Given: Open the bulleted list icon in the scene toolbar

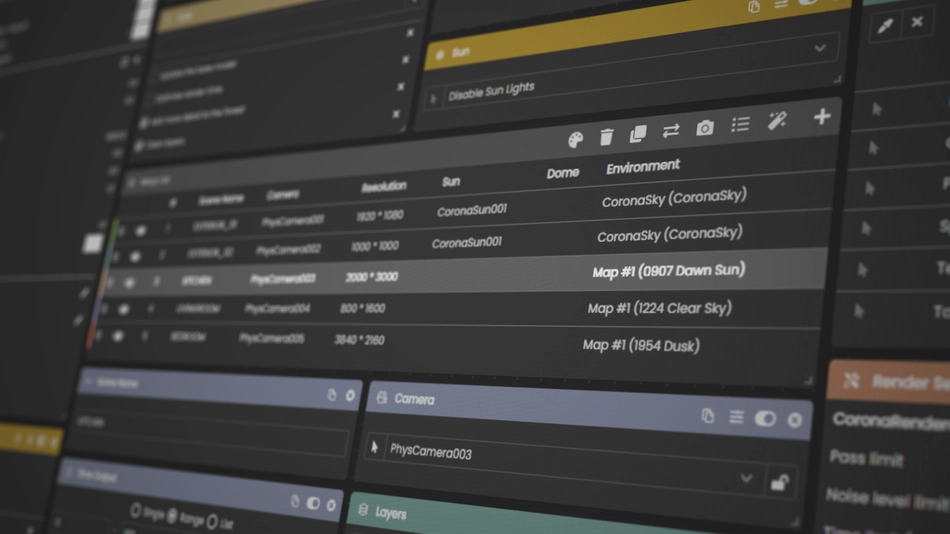Looking at the screenshot, I should coord(740,124).
